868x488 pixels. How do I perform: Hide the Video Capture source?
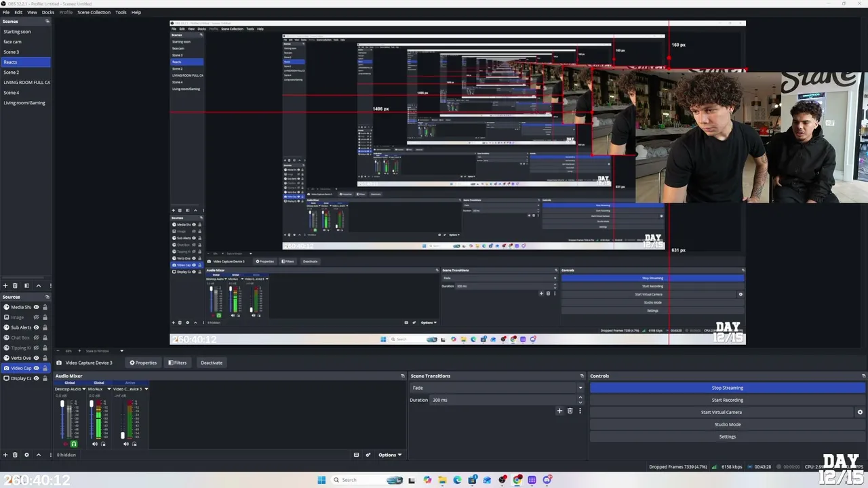37,368
